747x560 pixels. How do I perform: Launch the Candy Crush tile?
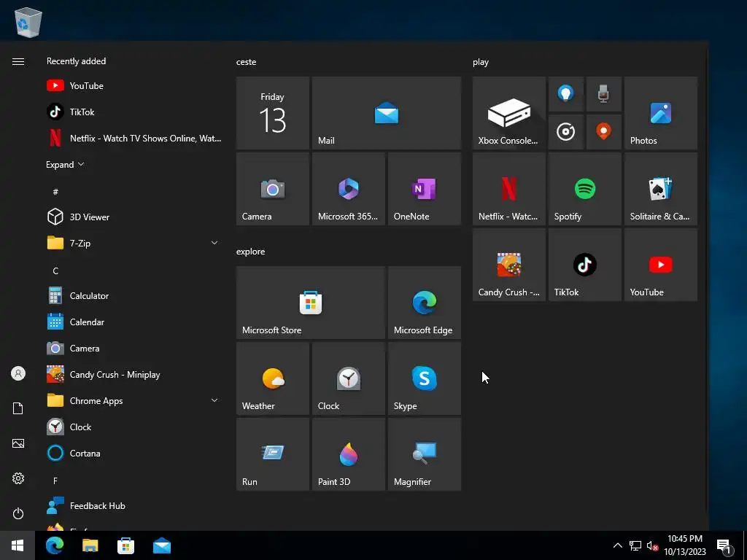(x=508, y=264)
